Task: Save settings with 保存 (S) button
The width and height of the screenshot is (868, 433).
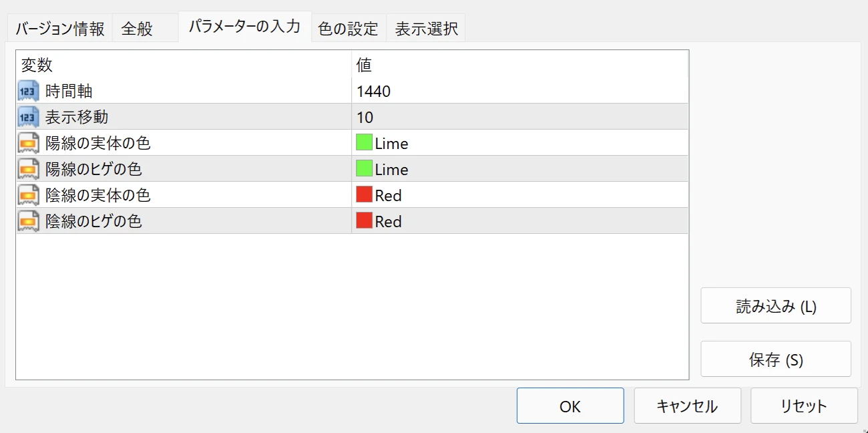Action: pos(776,359)
